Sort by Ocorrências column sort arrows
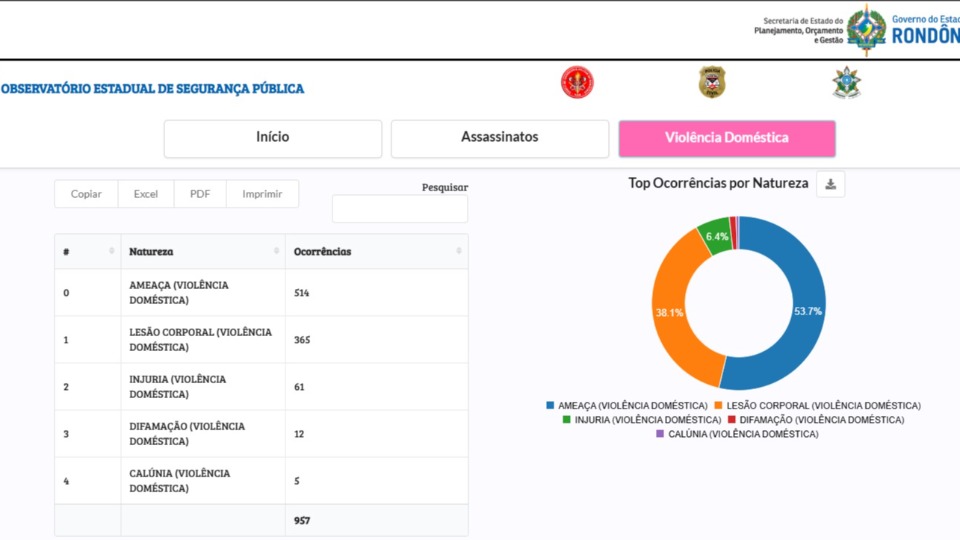Viewport: 960px width, 540px height. pos(459,251)
